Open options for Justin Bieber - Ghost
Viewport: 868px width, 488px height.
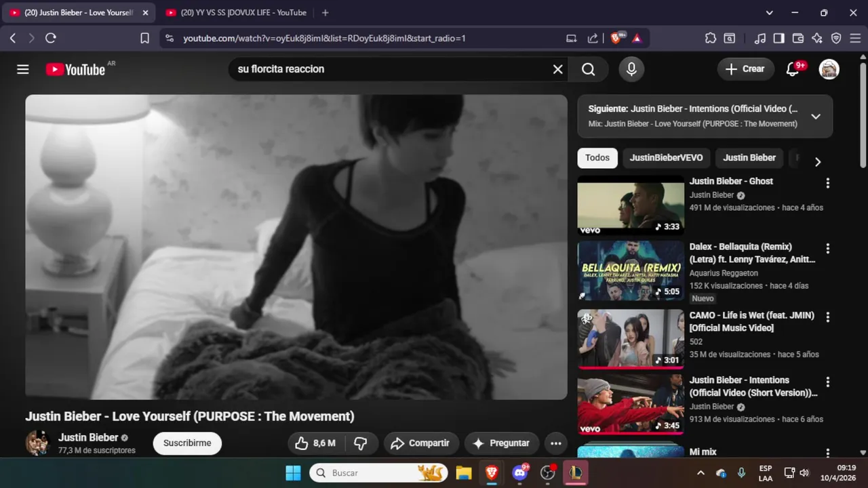pyautogui.click(x=827, y=183)
